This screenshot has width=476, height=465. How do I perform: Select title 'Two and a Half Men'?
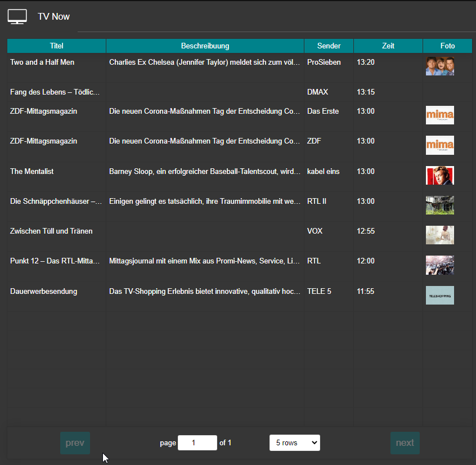click(x=42, y=62)
